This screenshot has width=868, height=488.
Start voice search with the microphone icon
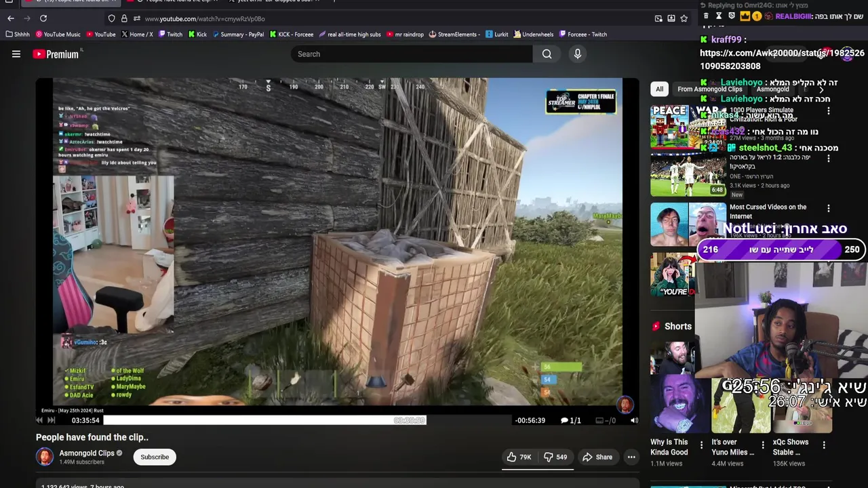click(578, 54)
